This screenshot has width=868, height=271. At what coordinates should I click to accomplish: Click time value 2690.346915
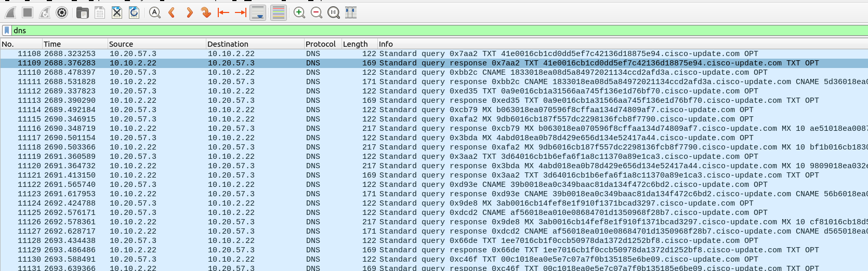[x=70, y=119]
